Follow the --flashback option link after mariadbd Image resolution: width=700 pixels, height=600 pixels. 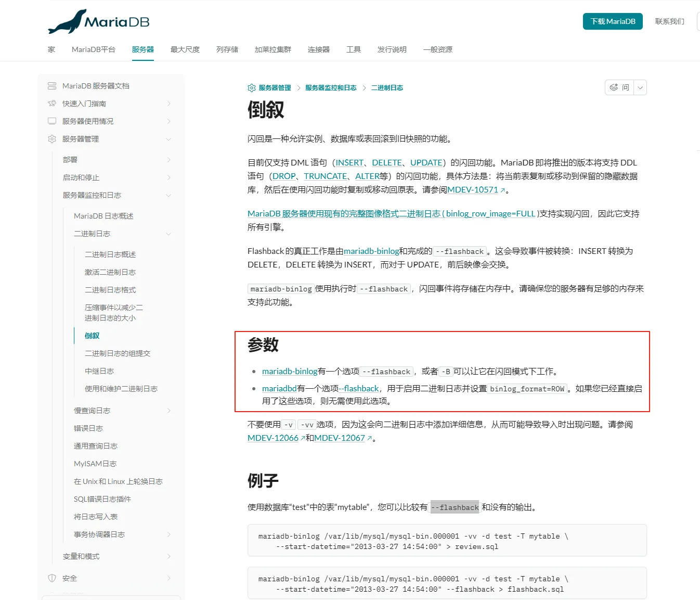pyautogui.click(x=359, y=389)
